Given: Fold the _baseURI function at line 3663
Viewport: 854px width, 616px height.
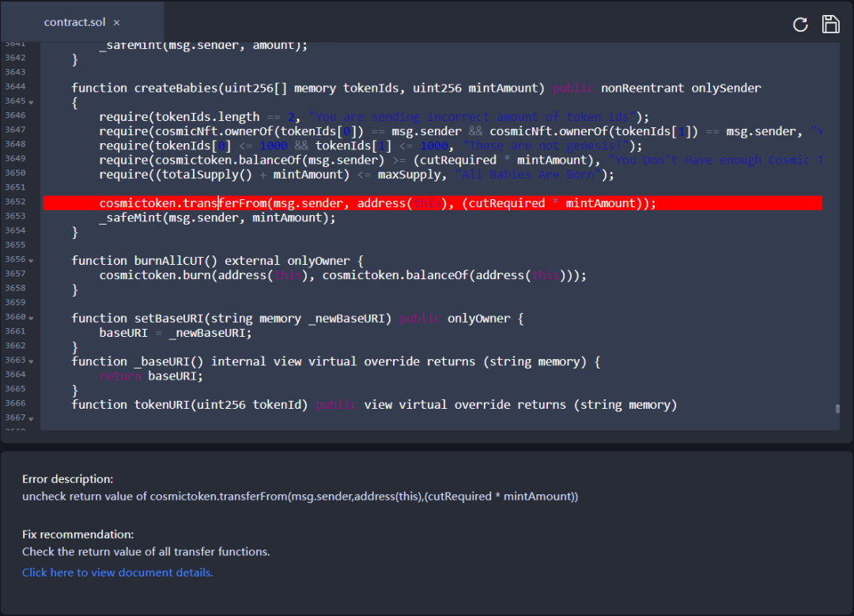Looking at the screenshot, I should click(31, 361).
